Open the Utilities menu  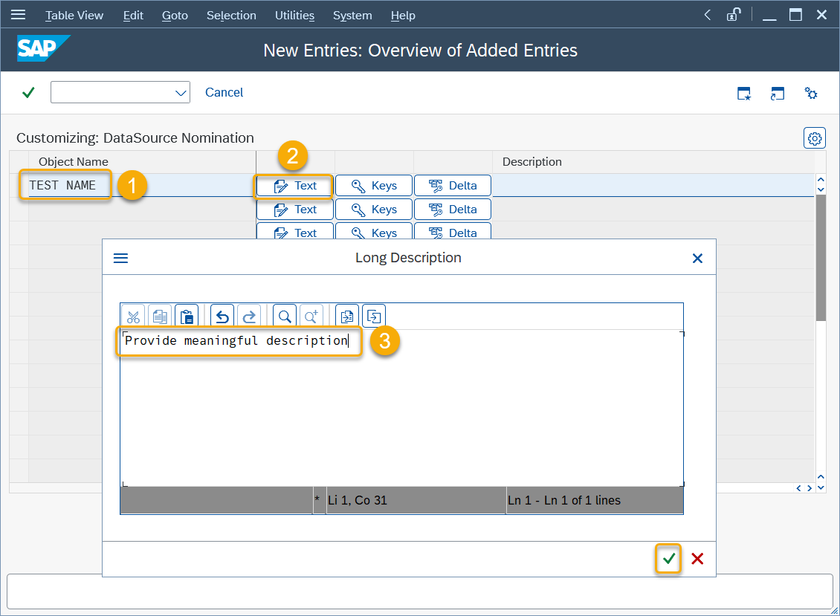tap(294, 16)
